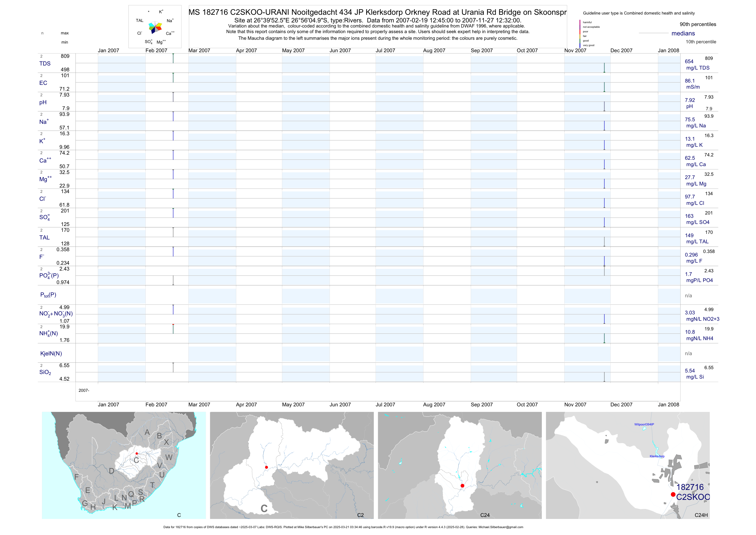Select the TDS row label
The image size is (756, 535).
[45, 64]
